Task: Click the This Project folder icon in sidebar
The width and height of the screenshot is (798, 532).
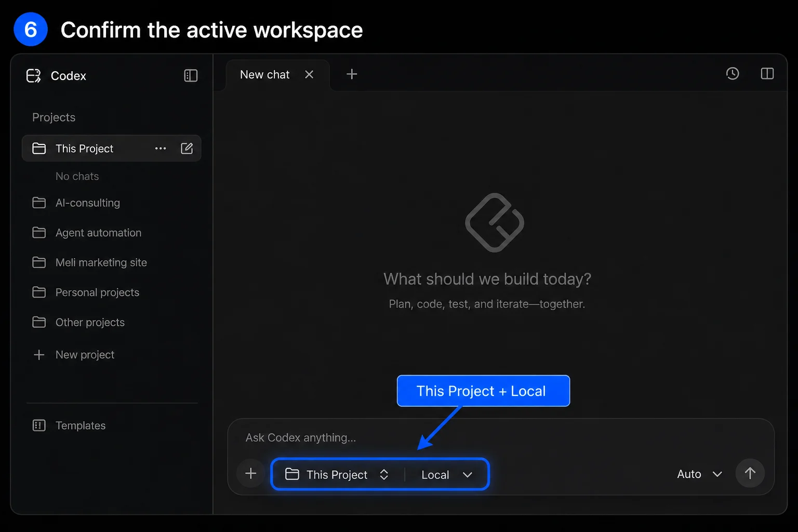Action: coord(39,149)
